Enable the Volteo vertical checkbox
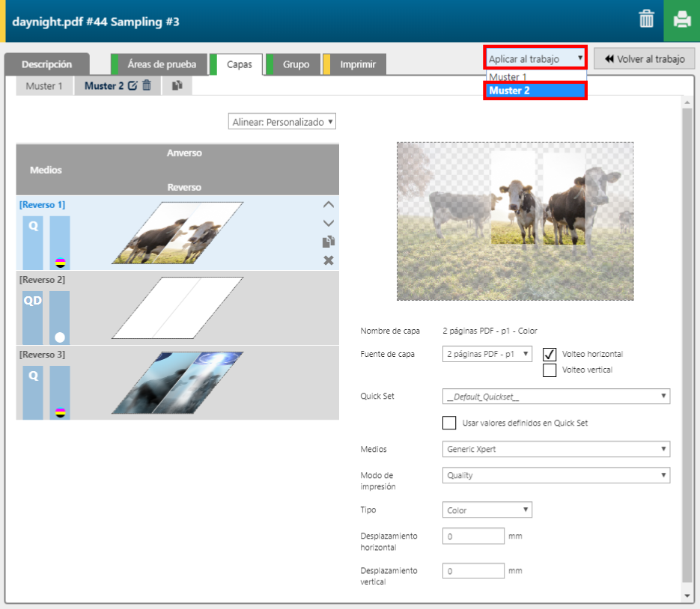Viewport: 700px width, 609px height. click(550, 370)
